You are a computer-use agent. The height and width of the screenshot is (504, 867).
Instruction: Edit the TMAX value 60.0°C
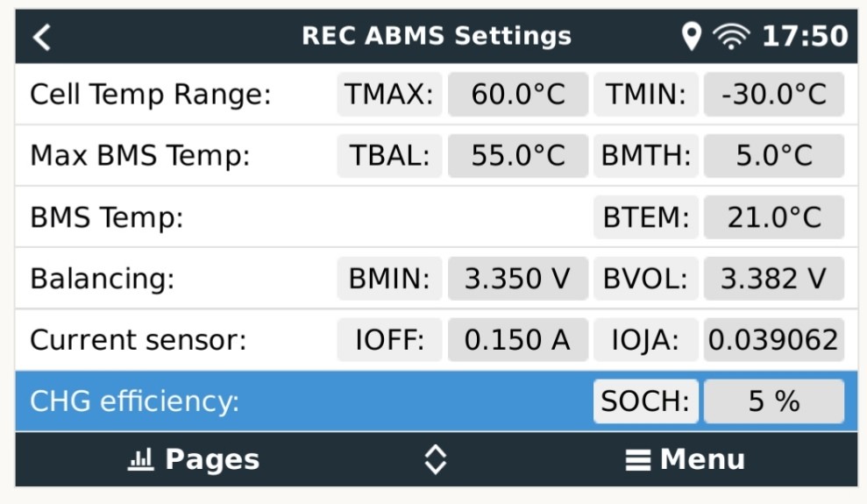(x=518, y=94)
